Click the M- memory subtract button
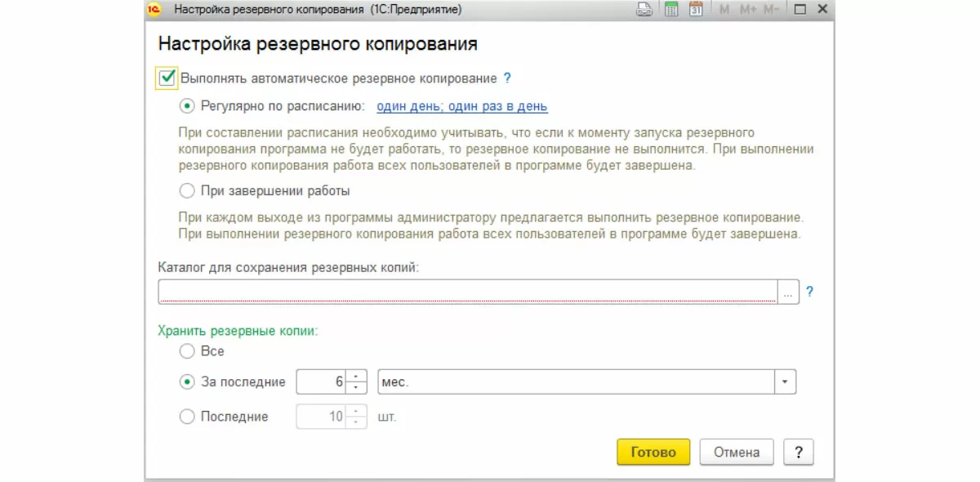This screenshot has height=482, width=980. pyautogui.click(x=772, y=10)
